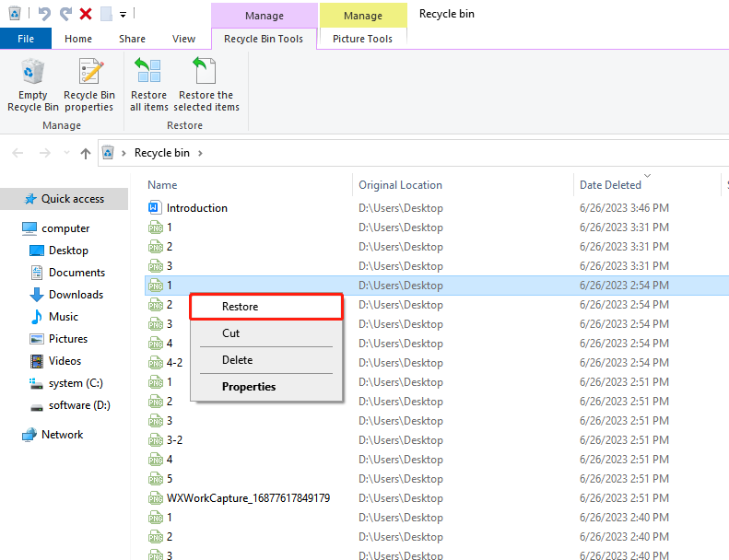Open system (C:) drive
The image size is (729, 560).
[66, 383]
